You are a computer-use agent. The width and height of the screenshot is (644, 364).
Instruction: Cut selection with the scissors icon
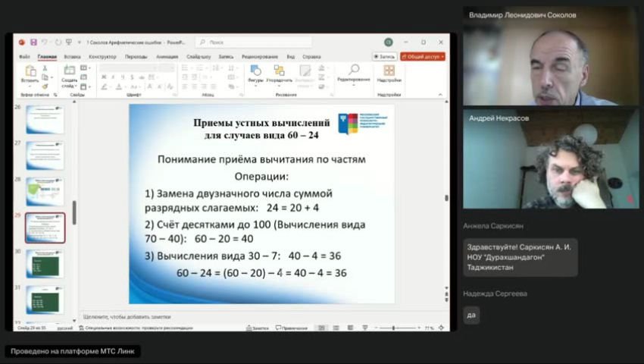45,68
